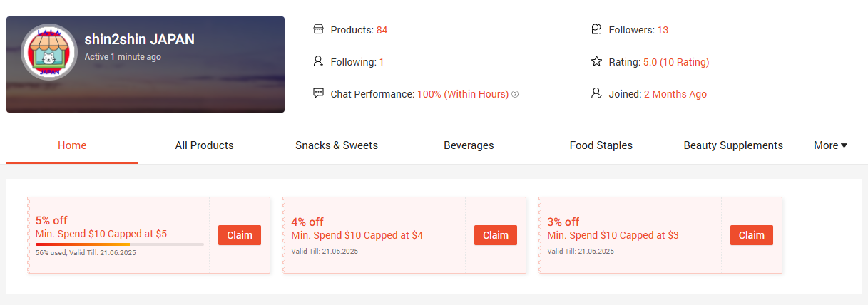The image size is (868, 305).
Task: Go to the Beverages tab
Action: click(469, 145)
